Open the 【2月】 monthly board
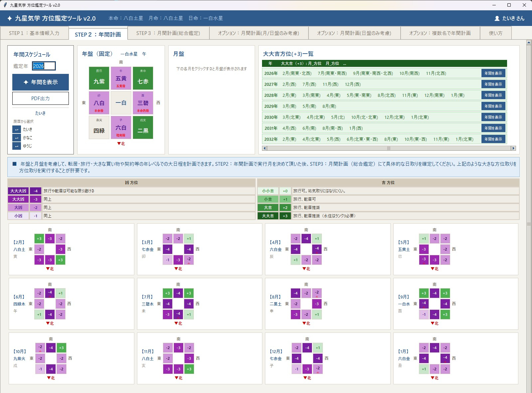Image resolution: width=532 pixels, height=393 pixels. [x=71, y=249]
